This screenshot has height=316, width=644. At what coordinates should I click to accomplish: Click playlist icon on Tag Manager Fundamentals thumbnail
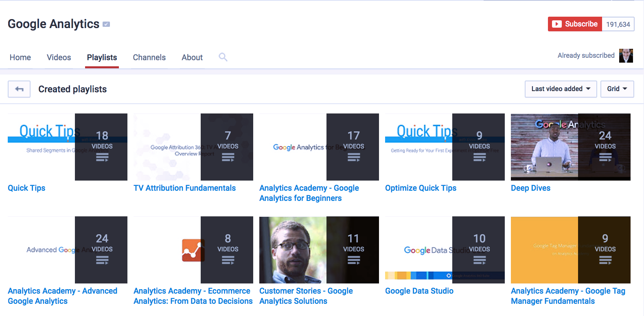click(x=605, y=260)
